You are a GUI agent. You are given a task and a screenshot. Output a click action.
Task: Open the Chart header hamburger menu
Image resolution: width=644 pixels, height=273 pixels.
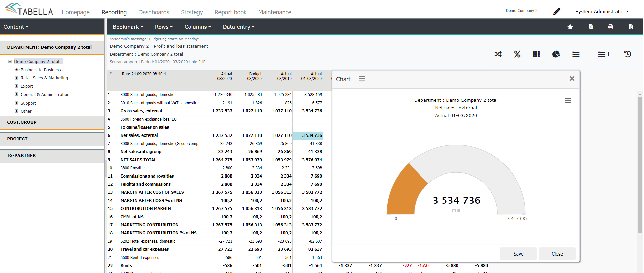(x=362, y=79)
